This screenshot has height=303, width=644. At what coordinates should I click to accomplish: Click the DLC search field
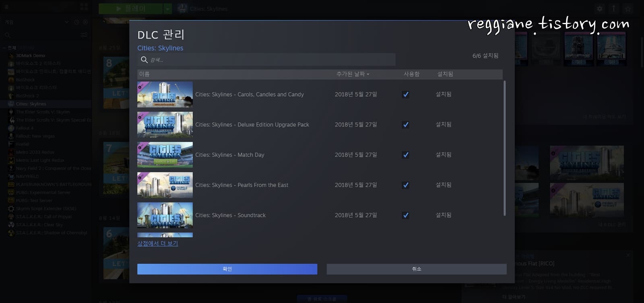266,60
